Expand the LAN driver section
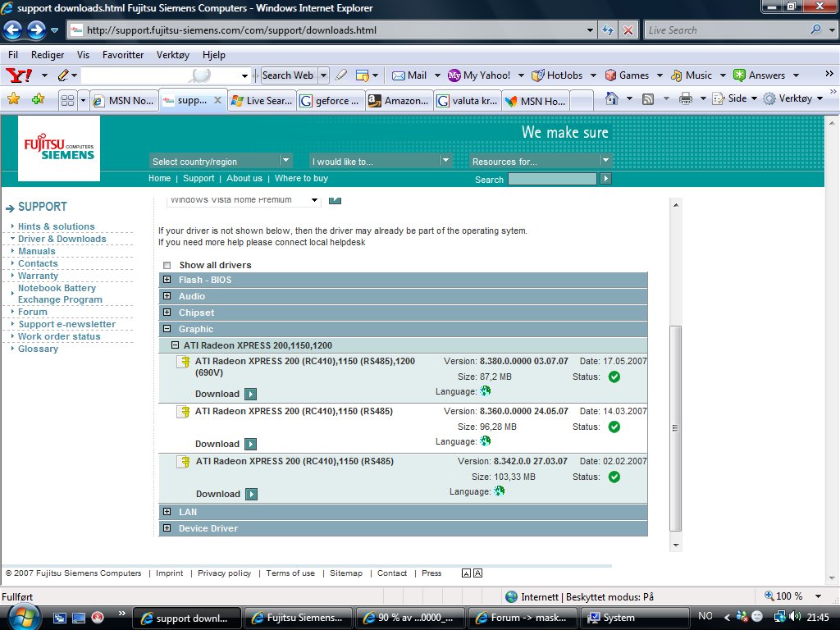 coord(167,512)
